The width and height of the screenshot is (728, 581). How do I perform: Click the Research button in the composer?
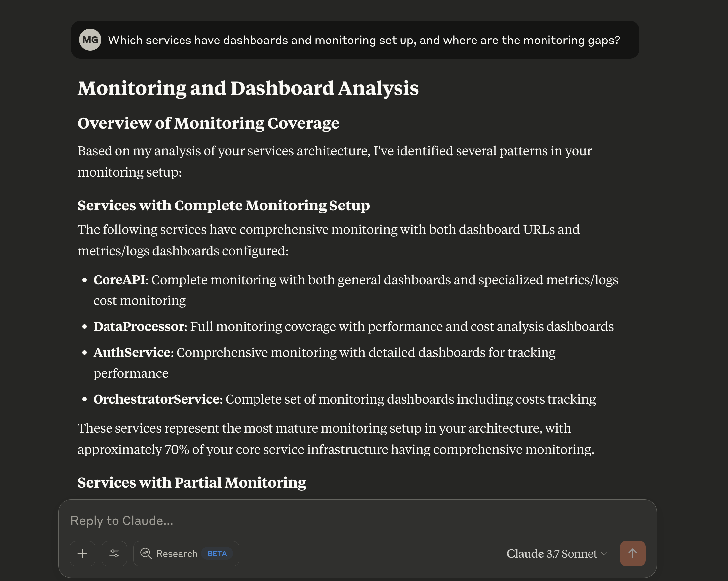point(186,554)
